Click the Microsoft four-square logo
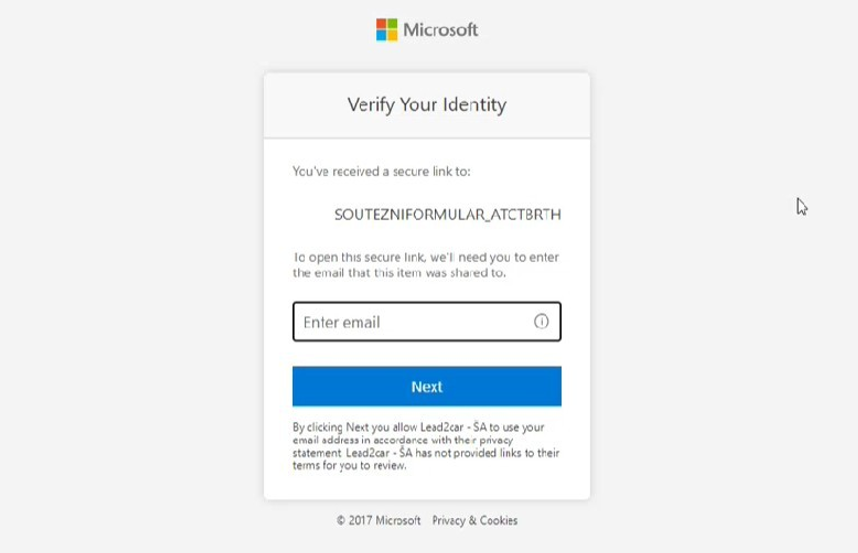This screenshot has height=553, width=858. tap(387, 29)
